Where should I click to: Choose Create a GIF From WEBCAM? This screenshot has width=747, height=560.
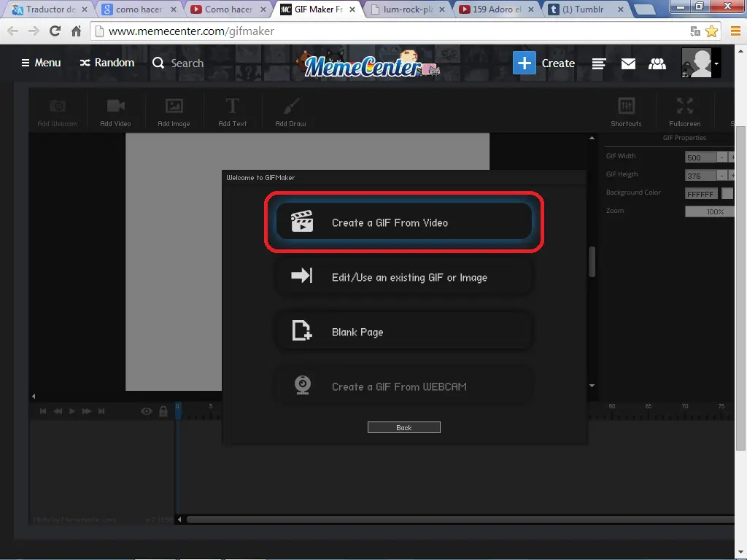coord(404,386)
